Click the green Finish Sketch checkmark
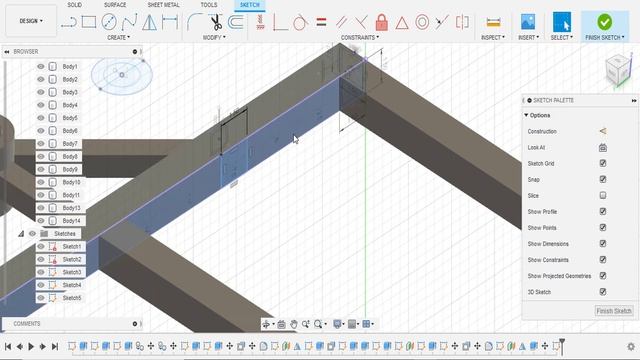Viewport: 640px width, 360px height. tap(604, 22)
